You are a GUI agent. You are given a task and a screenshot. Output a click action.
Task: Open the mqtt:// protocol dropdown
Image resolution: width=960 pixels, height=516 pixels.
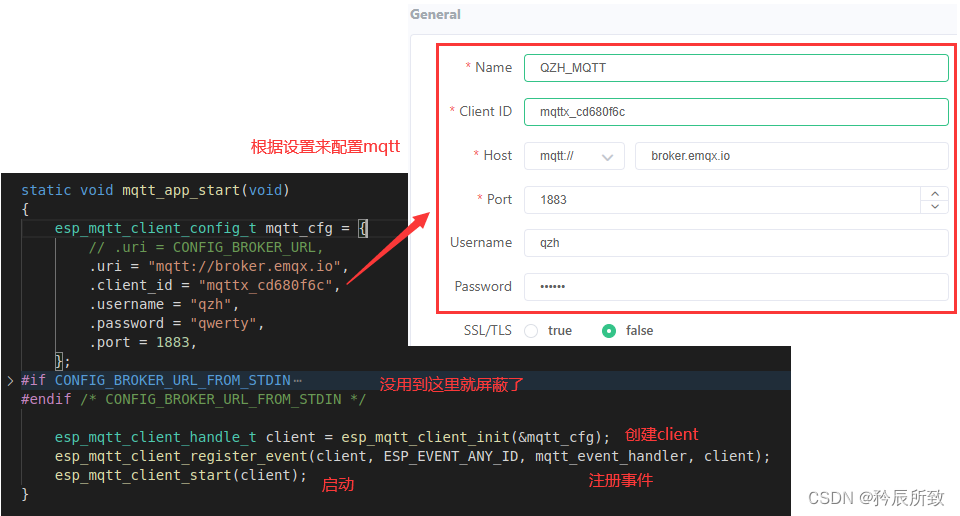point(574,156)
